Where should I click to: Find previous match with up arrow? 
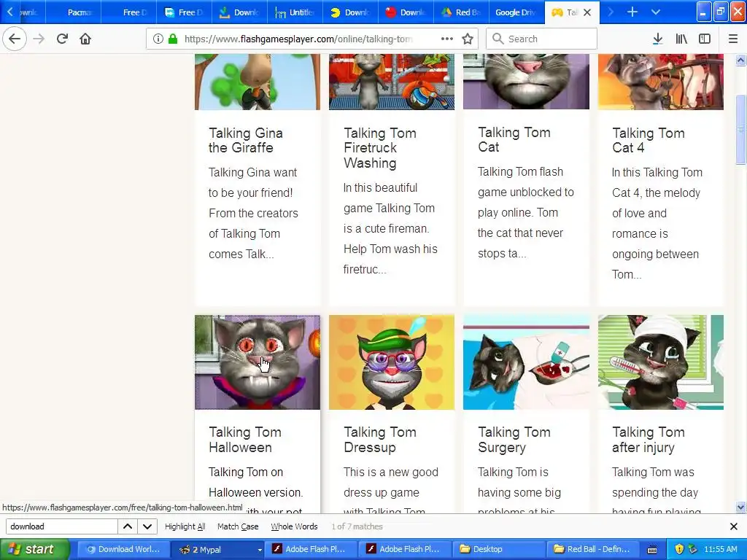[128, 526]
